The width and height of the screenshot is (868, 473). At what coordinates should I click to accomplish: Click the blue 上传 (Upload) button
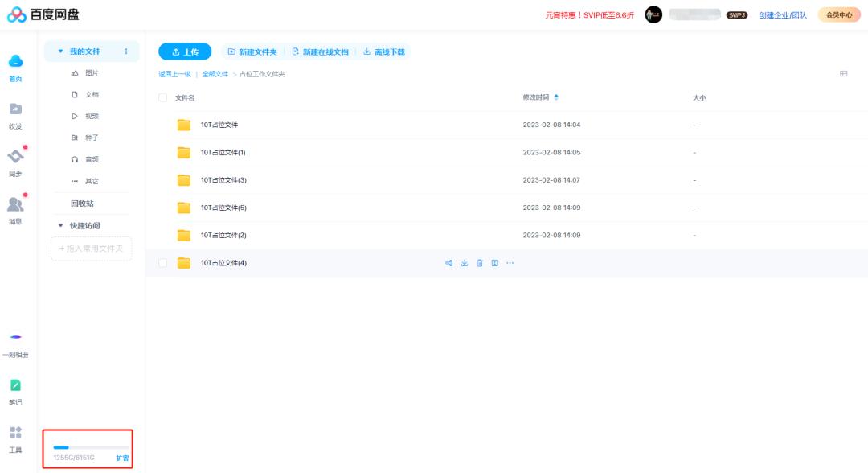[185, 51]
